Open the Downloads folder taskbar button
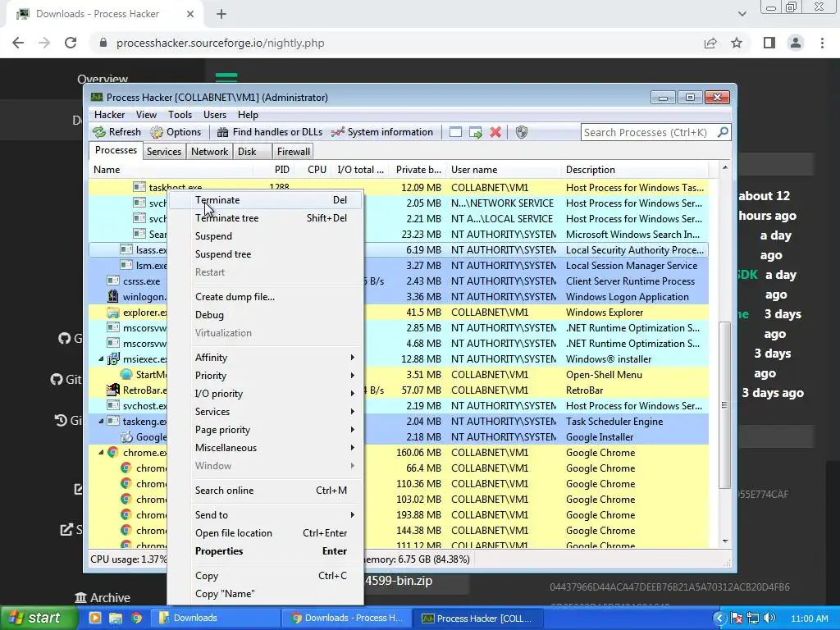 pyautogui.click(x=214, y=618)
